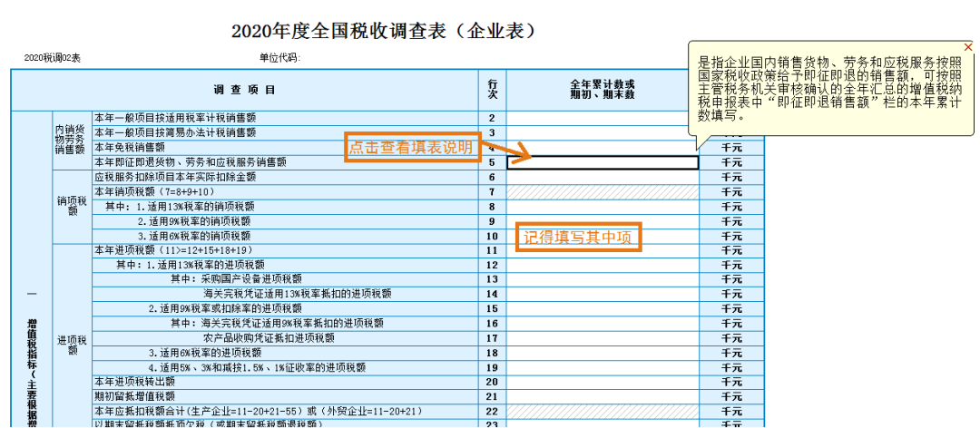Select the input cell for row 12
Image resolution: width=980 pixels, height=428 pixels.
(x=603, y=266)
